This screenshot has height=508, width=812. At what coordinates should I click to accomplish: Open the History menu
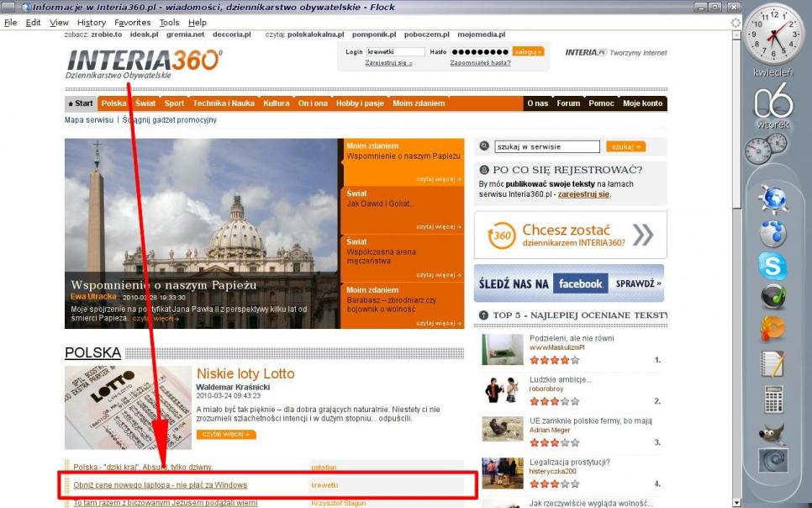[x=92, y=23]
